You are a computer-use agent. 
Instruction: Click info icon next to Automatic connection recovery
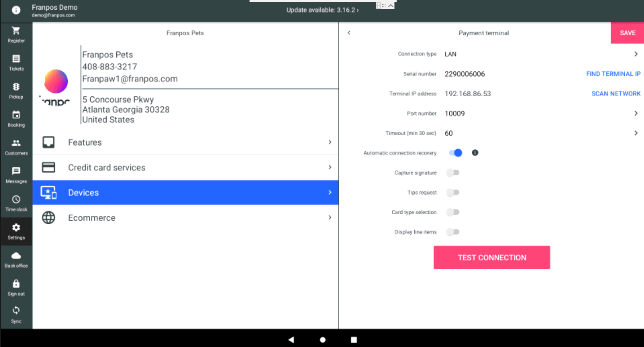tap(475, 153)
